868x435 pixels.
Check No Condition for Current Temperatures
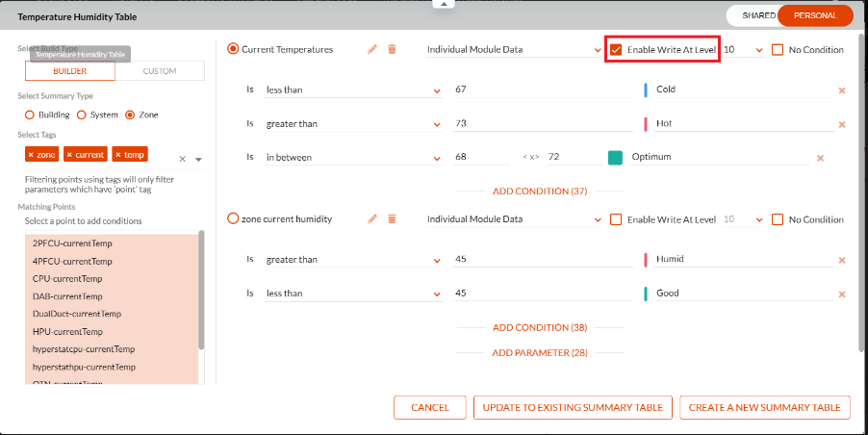[778, 49]
